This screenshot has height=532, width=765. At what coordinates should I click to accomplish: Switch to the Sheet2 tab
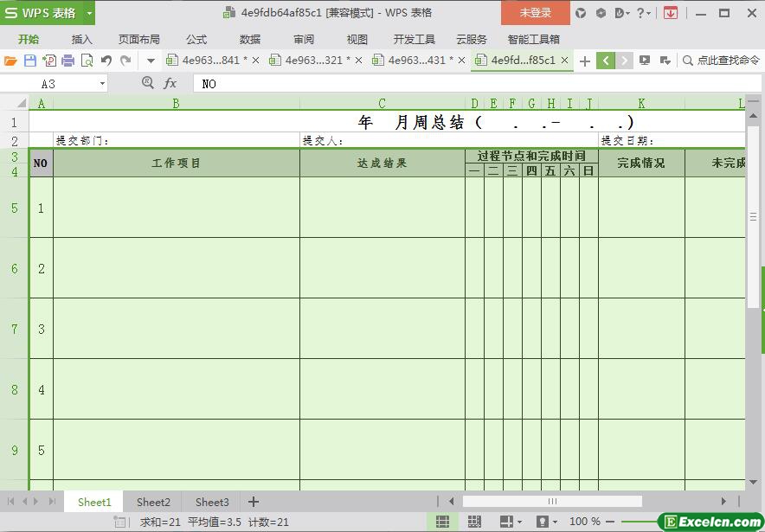click(153, 502)
